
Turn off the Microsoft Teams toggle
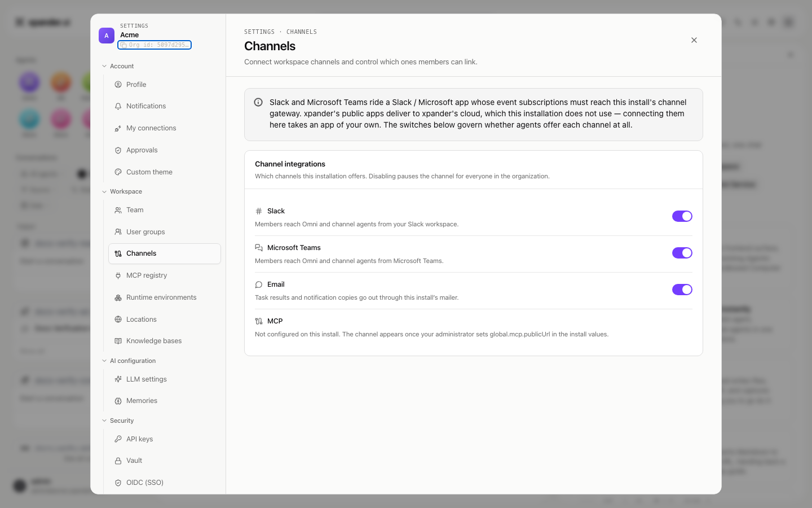[682, 253]
